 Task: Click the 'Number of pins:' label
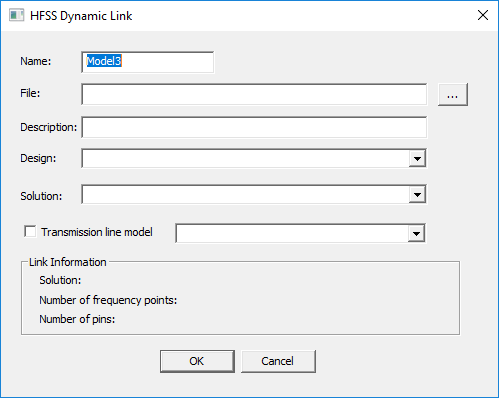77,319
